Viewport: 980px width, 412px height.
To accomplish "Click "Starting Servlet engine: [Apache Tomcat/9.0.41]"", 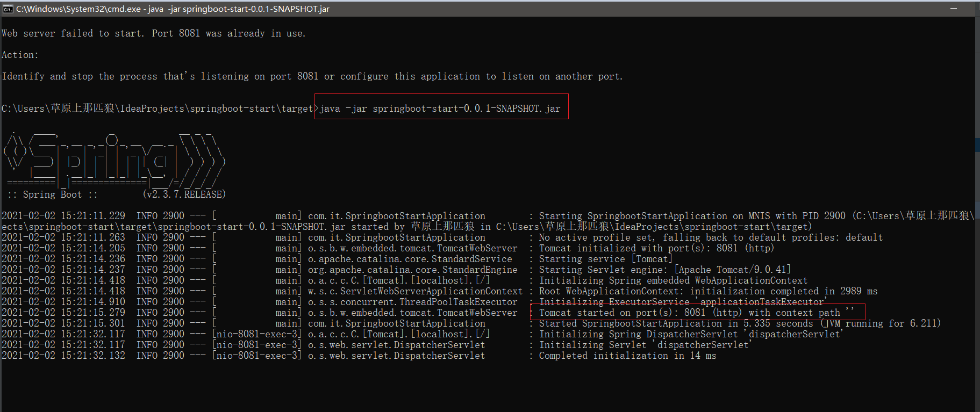I will click(x=665, y=270).
